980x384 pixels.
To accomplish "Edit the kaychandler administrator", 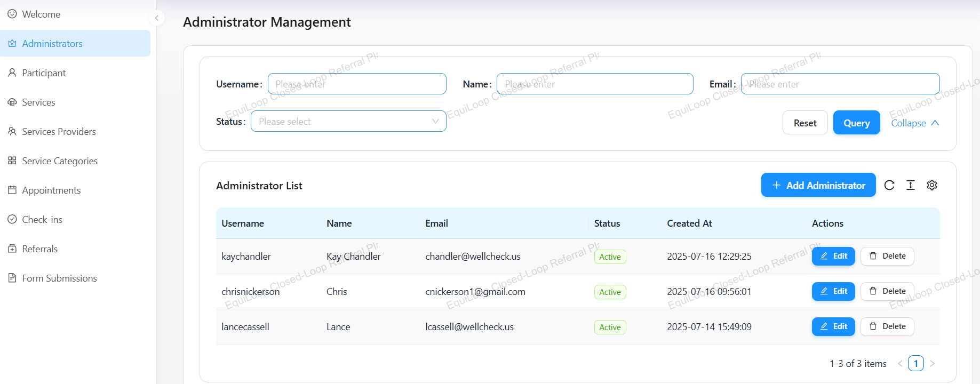I will [x=833, y=256].
